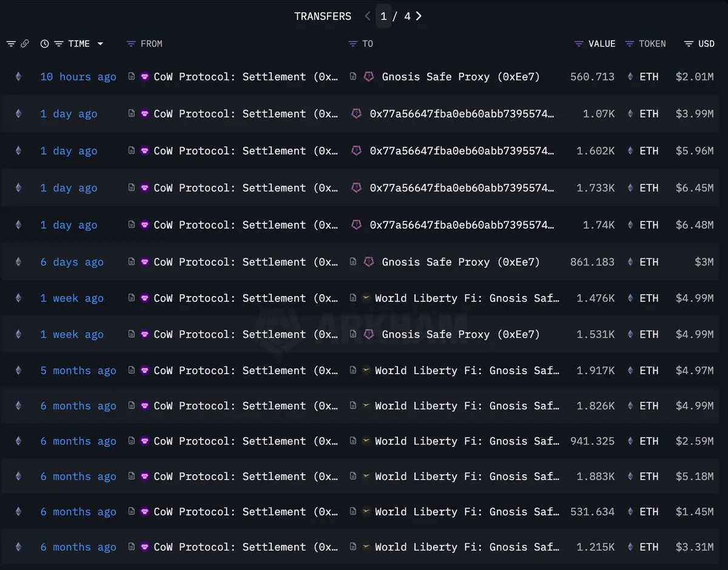
Task: Click Gnosis Safe icon in 1.531K row
Action: 368,334
